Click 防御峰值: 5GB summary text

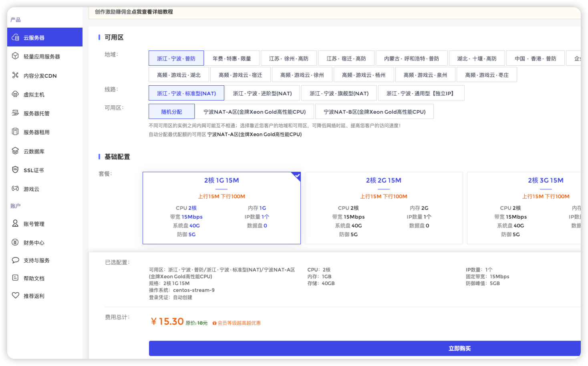[x=483, y=283]
